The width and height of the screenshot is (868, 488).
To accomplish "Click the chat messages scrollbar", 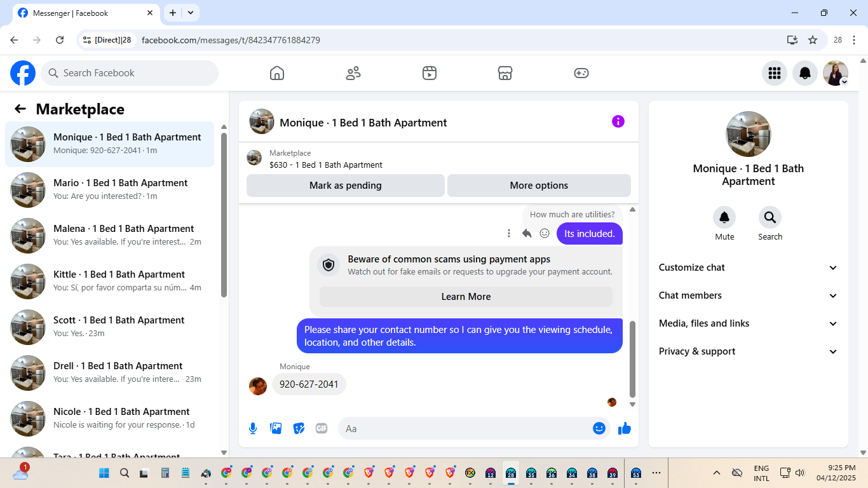I will pyautogui.click(x=632, y=359).
